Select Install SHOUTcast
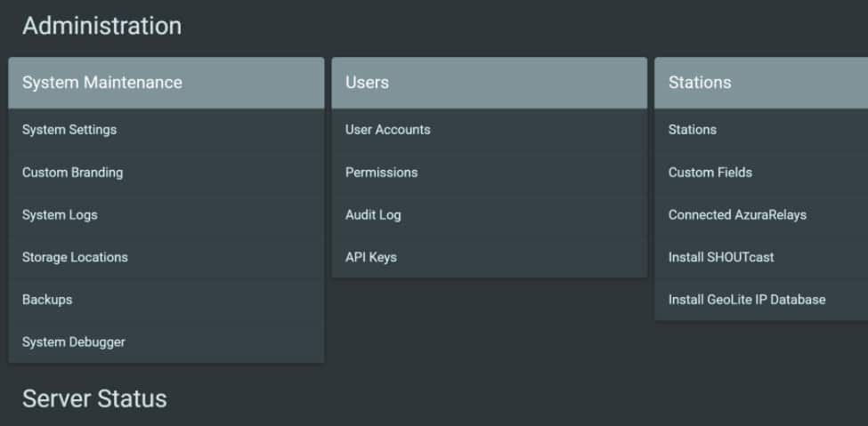Viewport: 868px width, 426px height. (x=721, y=257)
